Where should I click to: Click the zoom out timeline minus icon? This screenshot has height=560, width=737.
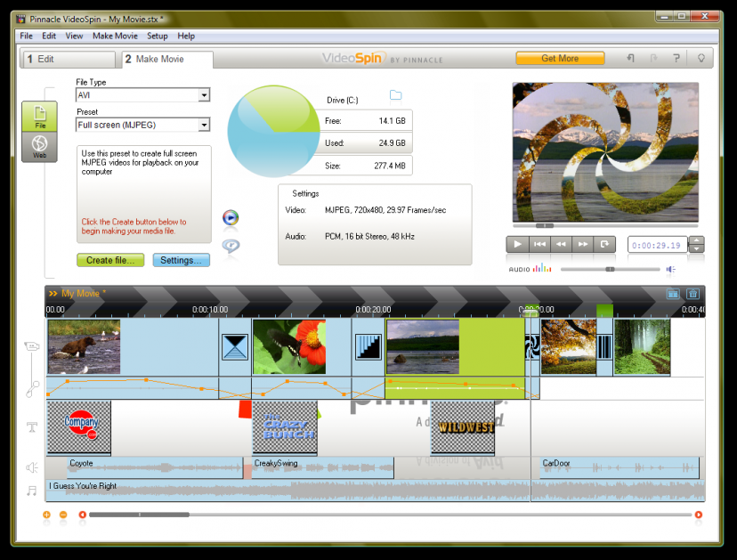point(63,515)
